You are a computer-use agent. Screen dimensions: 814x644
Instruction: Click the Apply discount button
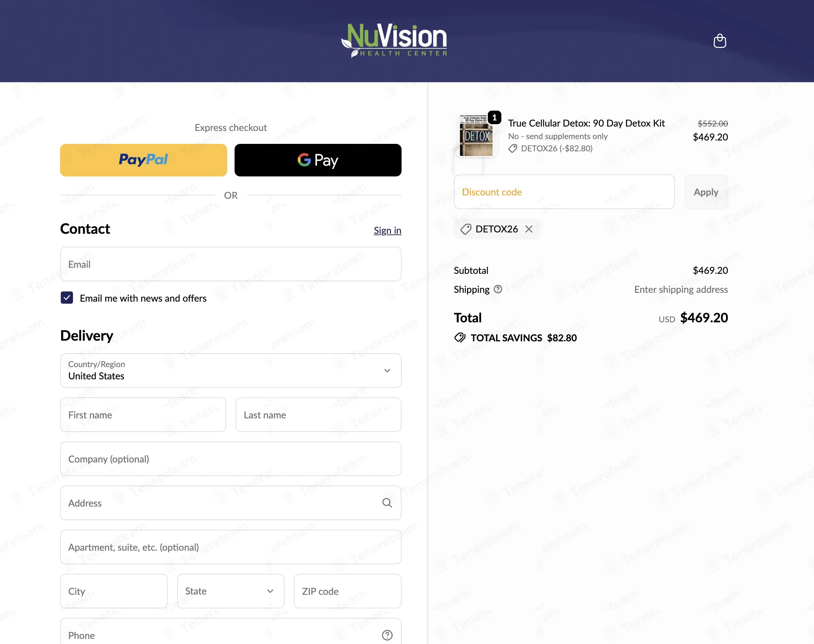[x=706, y=192]
